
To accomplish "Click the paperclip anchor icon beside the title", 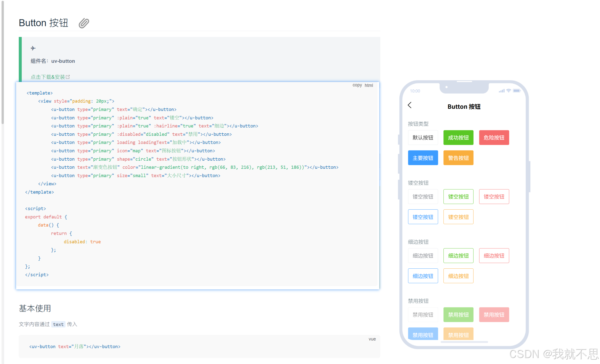I will pos(84,23).
